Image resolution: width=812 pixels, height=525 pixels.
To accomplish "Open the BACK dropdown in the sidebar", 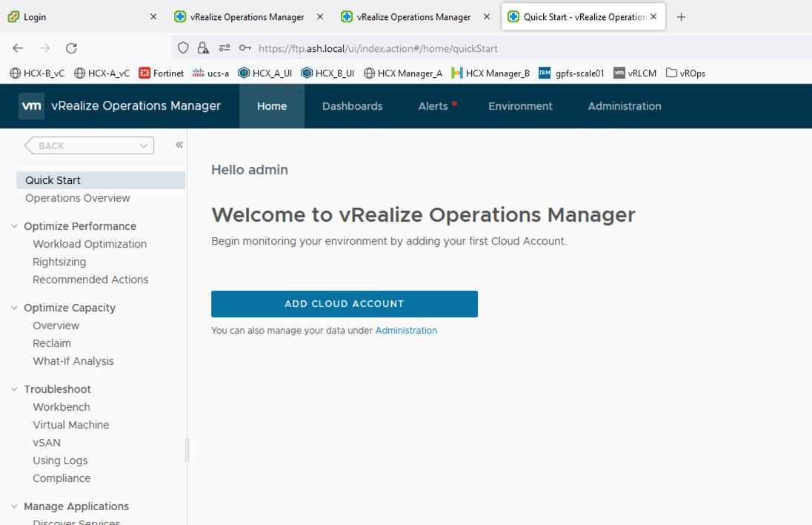I will click(x=88, y=145).
